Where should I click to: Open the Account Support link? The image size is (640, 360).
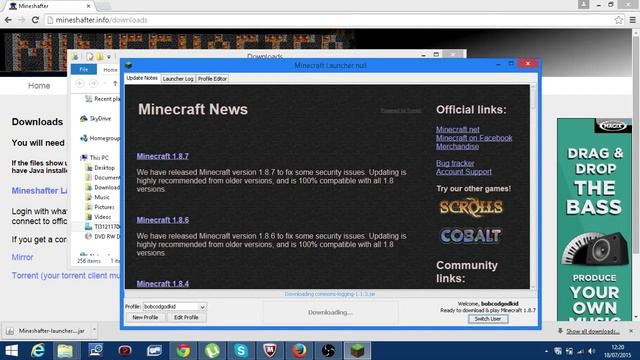464,172
